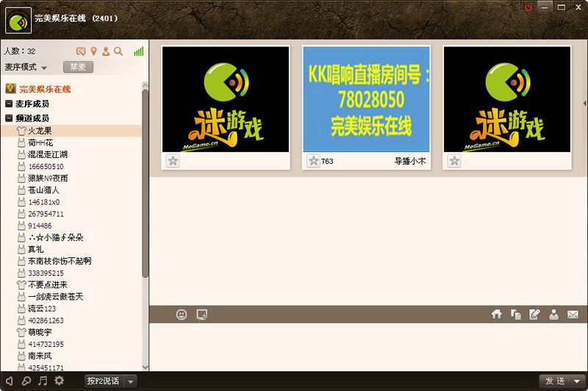Collapse the right side panel arrow
The height and width of the screenshot is (391, 588).
click(585, 103)
